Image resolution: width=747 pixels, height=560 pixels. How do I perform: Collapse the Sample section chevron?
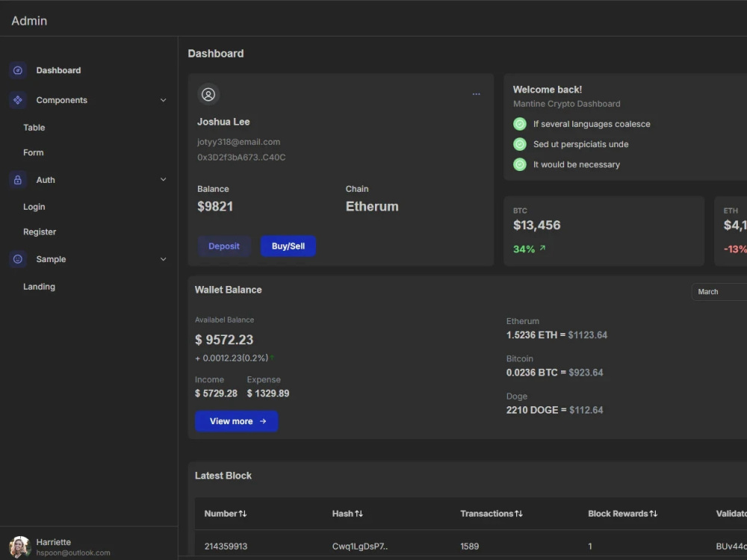click(x=164, y=260)
